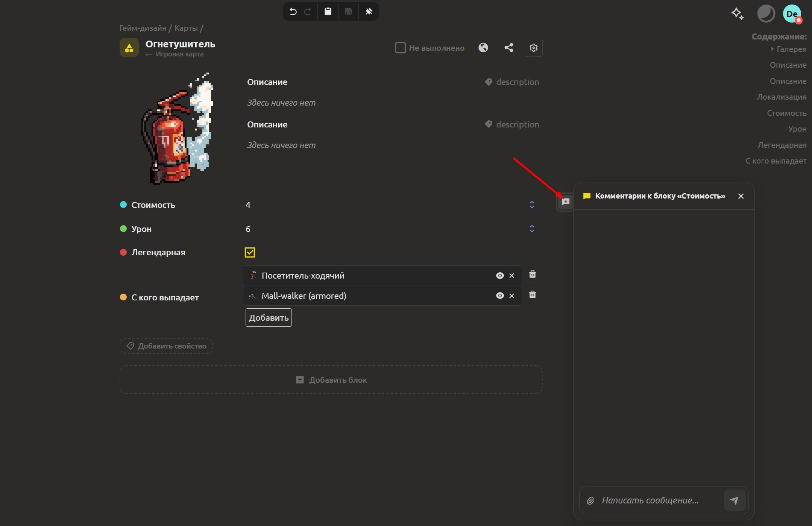The height and width of the screenshot is (526, 812).
Task: Click the add comment icon beside Стоимость
Action: (566, 202)
